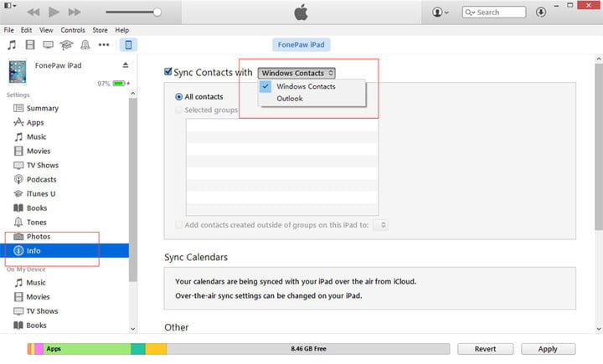The width and height of the screenshot is (603, 364).
Task: Open iTunes U in Settings sidebar
Action: pos(41,193)
